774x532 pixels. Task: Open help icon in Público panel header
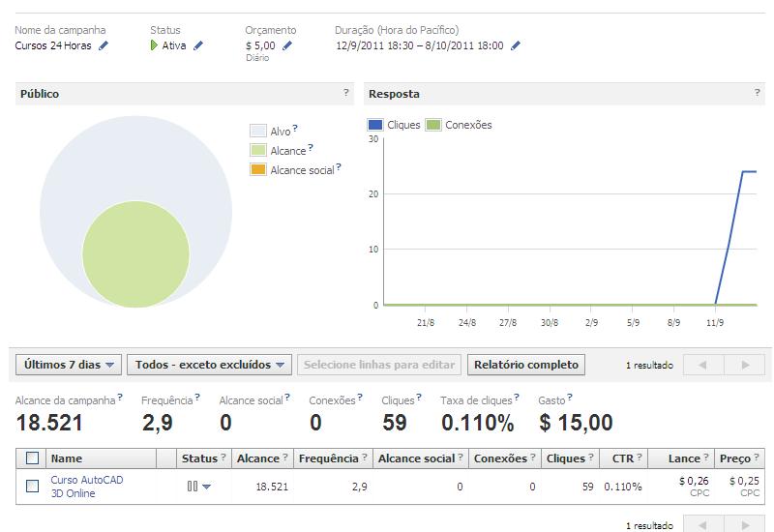(346, 93)
